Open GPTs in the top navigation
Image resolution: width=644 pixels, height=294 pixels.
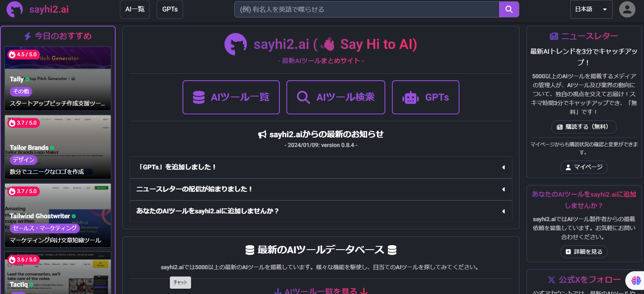click(x=170, y=9)
